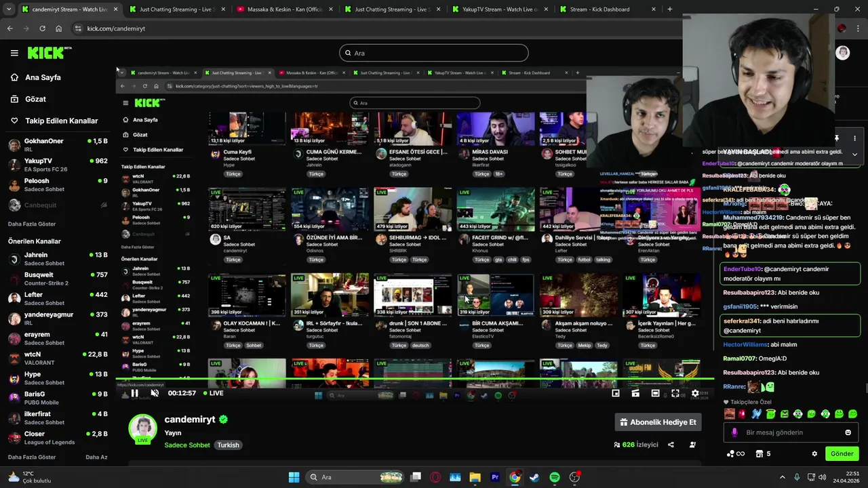Screen dimensions: 868x488
Task: Open Gözat browse page in sidebar
Action: click(x=28, y=99)
